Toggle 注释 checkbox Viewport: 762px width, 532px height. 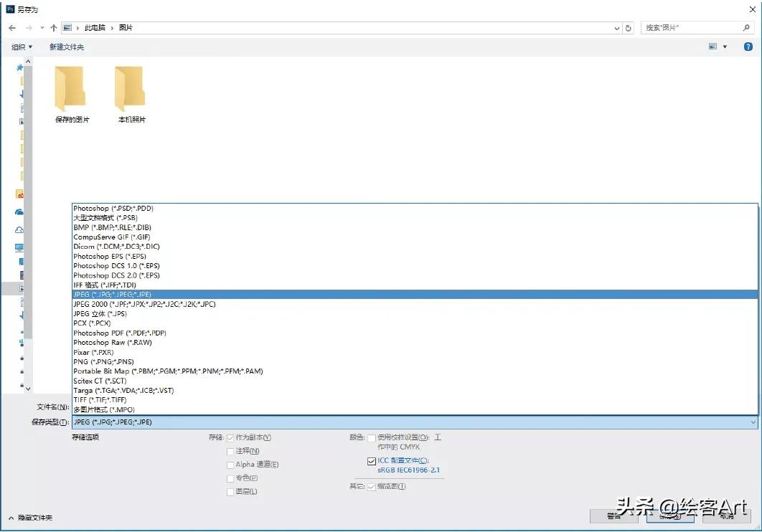(x=230, y=452)
